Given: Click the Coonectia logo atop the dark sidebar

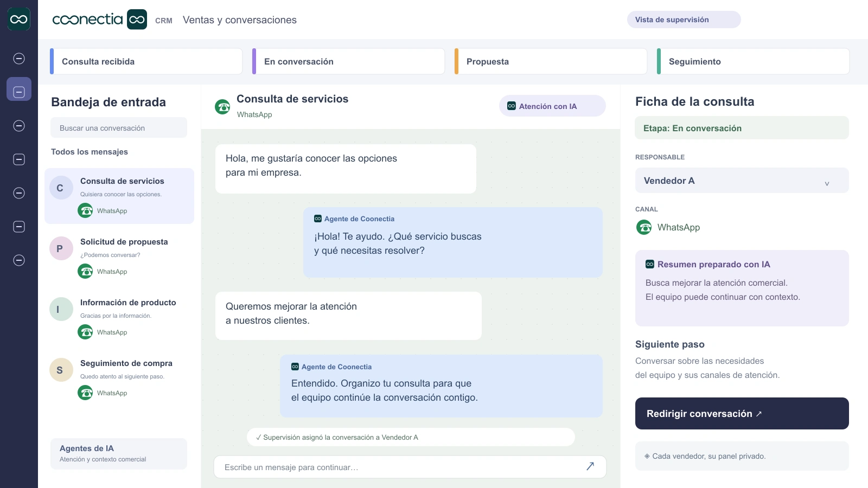Looking at the screenshot, I should 19,19.
